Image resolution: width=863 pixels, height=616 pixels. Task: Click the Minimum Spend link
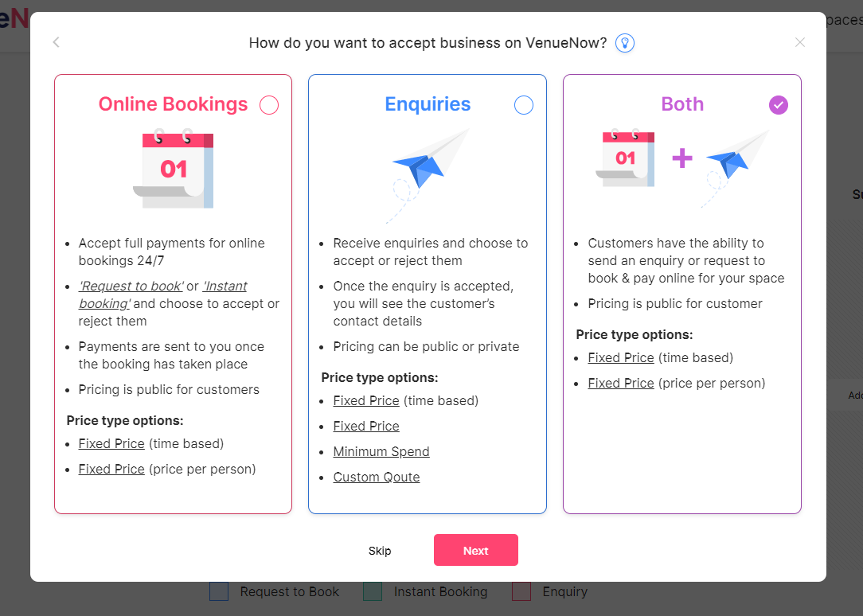click(381, 451)
